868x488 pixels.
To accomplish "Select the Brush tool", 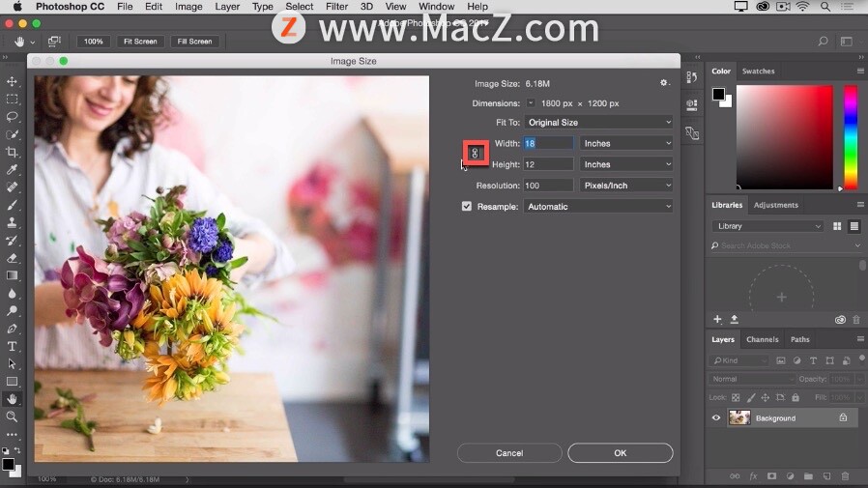I will click(x=12, y=205).
